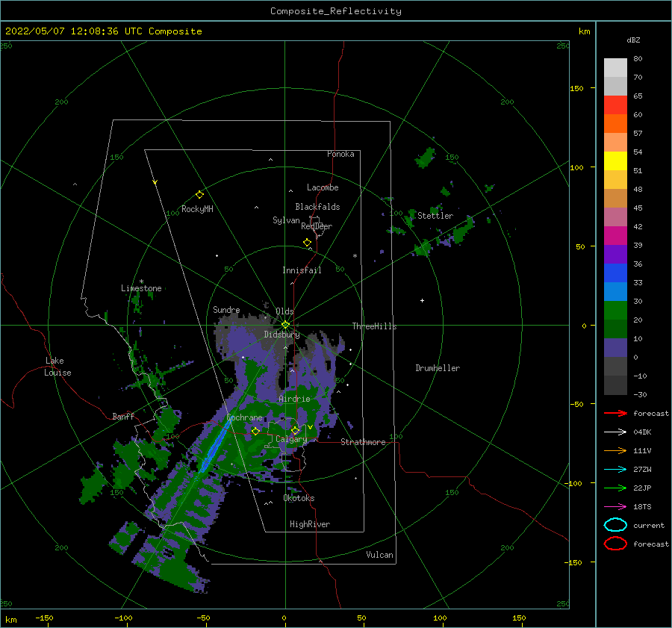Click the Blackfalds label
This screenshot has width=672, height=628.
317,207
